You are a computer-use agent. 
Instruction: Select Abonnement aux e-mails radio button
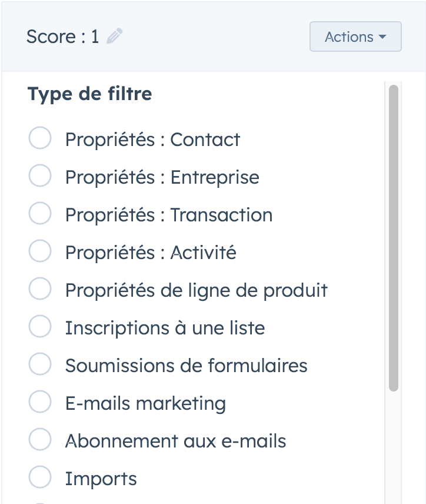pos(40,439)
